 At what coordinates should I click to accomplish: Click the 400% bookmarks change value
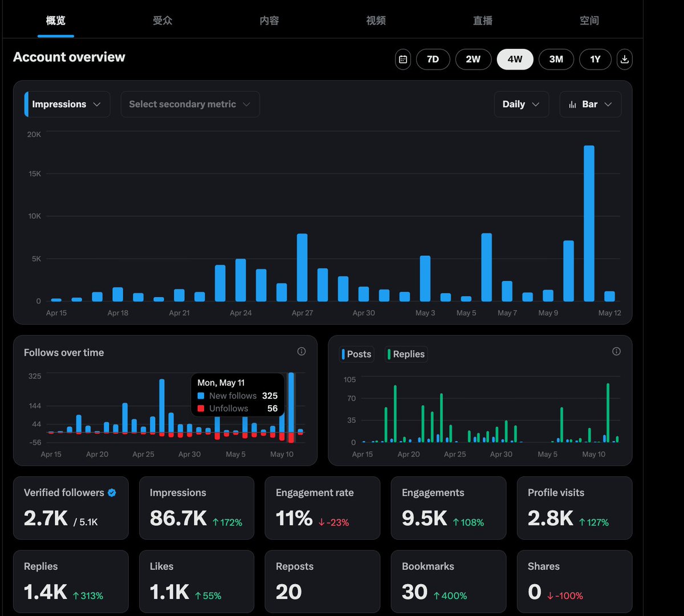click(x=450, y=596)
